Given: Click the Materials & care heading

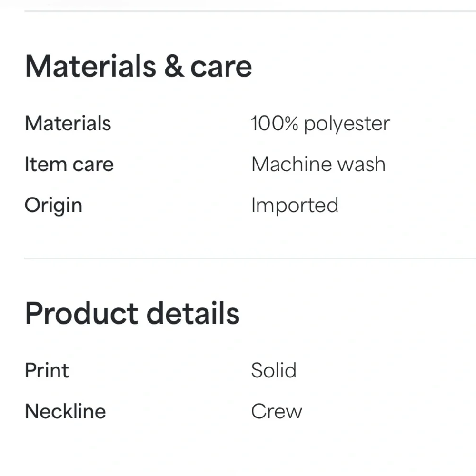Looking at the screenshot, I should [x=138, y=67].
